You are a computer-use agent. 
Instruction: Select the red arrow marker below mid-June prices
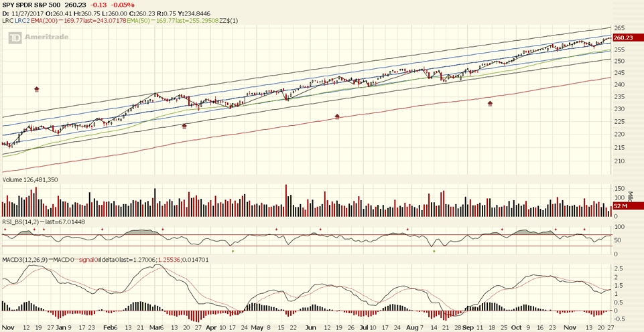click(337, 116)
